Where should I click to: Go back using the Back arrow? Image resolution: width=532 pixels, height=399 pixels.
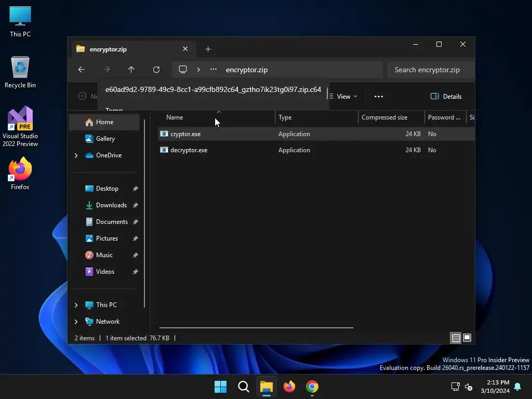pos(82,70)
